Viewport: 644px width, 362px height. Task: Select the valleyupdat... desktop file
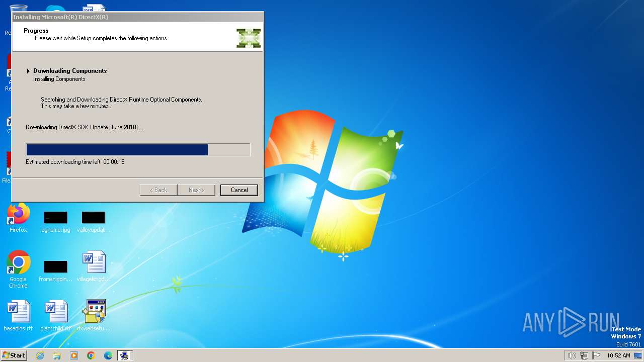click(x=94, y=222)
